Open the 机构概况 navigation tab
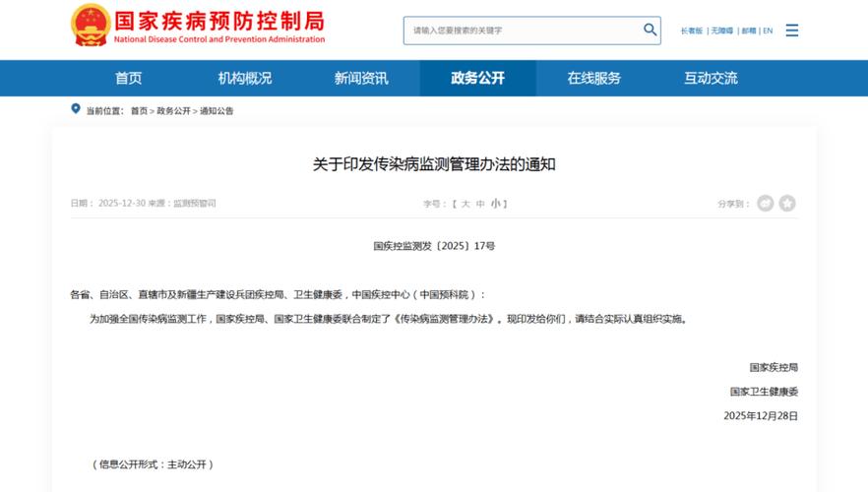 pyautogui.click(x=245, y=78)
